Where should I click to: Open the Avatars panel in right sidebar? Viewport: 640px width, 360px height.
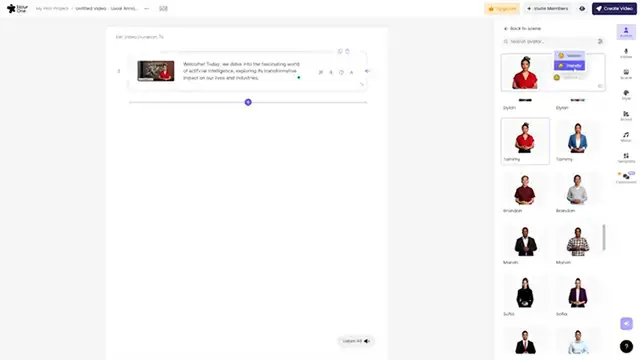[x=626, y=32]
